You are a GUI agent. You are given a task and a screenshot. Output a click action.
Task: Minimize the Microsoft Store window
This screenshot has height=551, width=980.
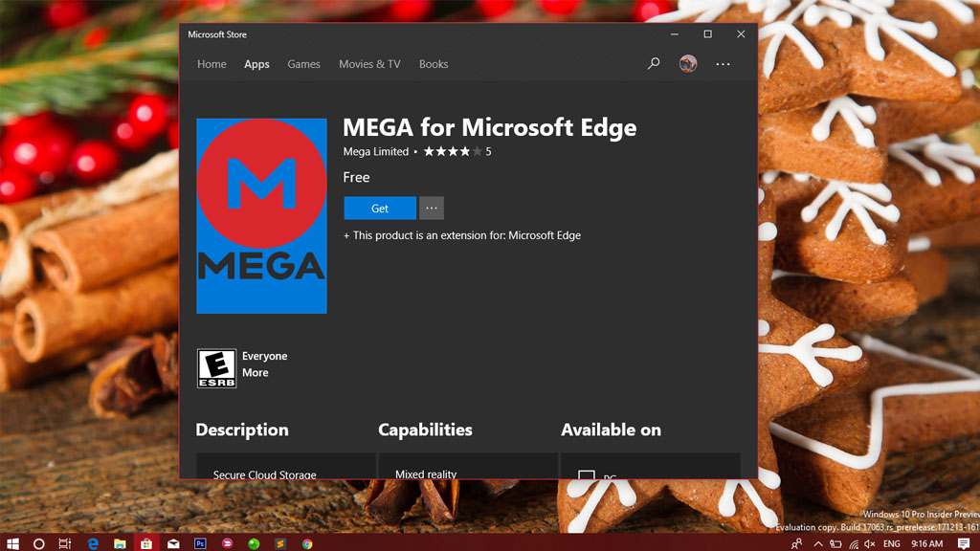pos(675,34)
